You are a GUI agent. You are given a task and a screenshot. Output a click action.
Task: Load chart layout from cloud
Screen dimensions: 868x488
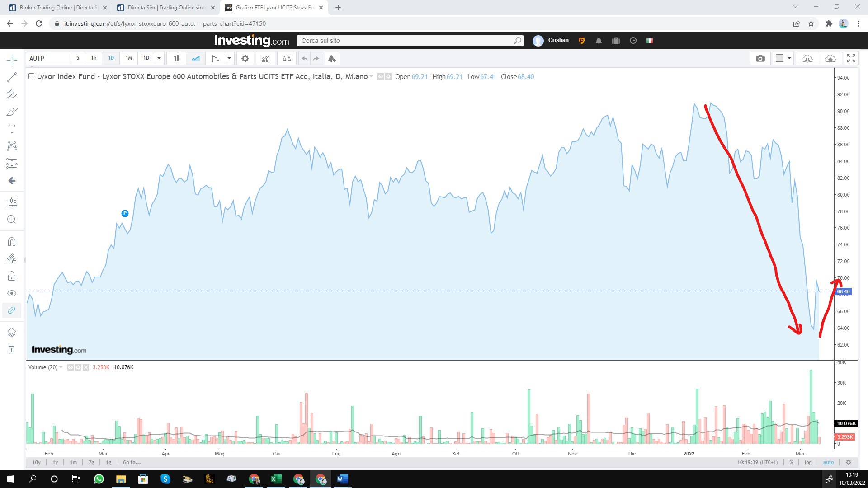[x=807, y=58]
